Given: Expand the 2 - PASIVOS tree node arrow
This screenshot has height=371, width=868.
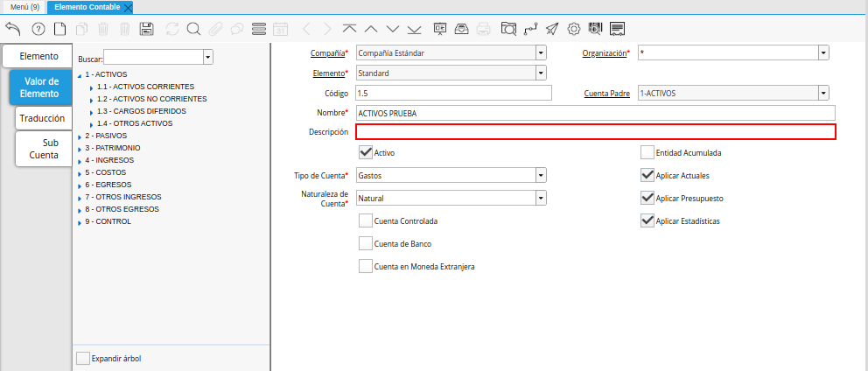Looking at the screenshot, I should point(80,136).
